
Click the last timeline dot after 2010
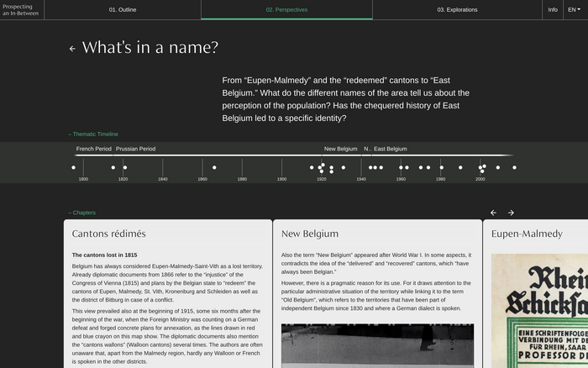point(514,168)
